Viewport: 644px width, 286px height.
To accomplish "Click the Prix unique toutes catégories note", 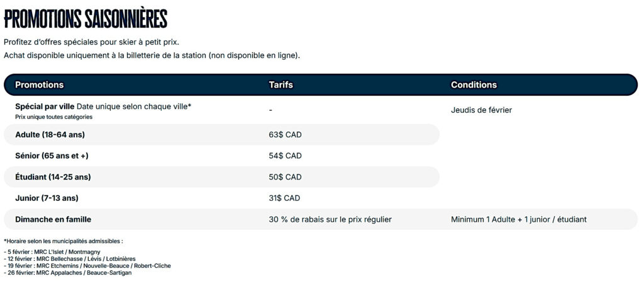I will tap(53, 117).
